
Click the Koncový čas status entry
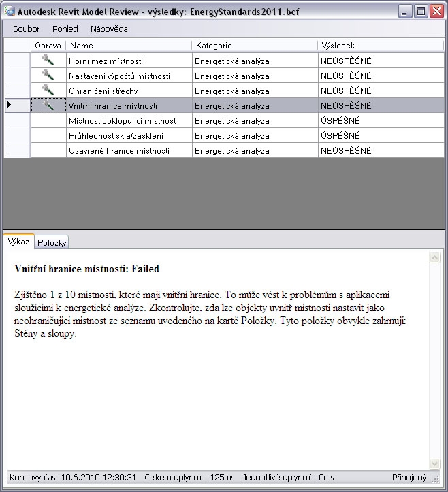coord(73,478)
